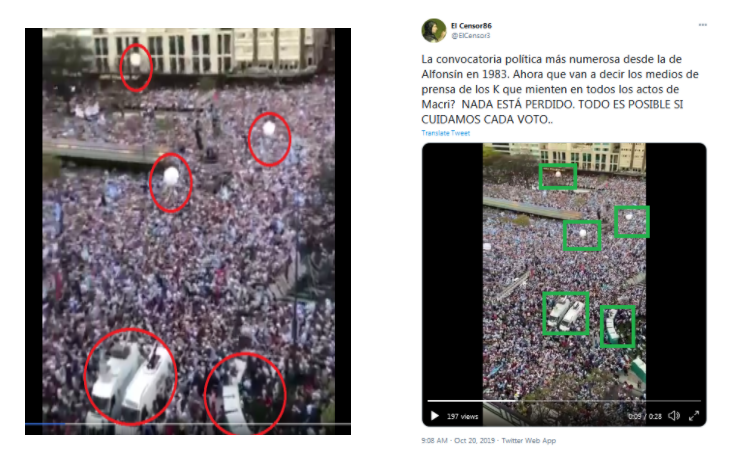Seek along the tweet video progress bar
755x466 pixels.
point(564,401)
